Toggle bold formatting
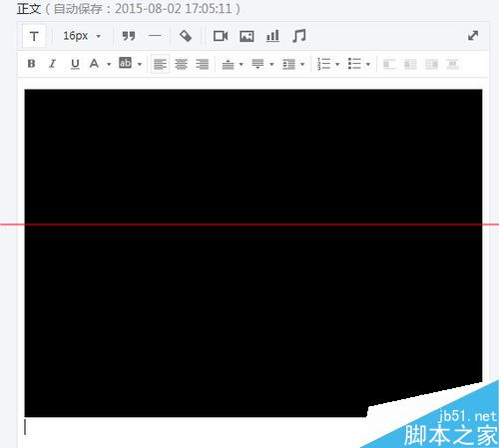 (31, 64)
